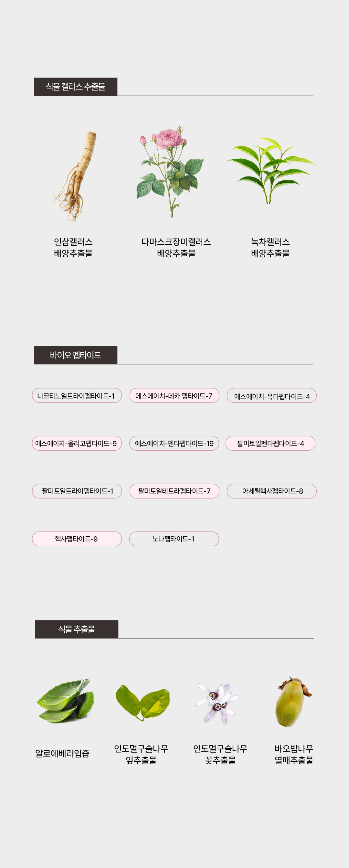Viewport: 349px width, 868px height.
Task: Click the 바오밥나무 열매추출물 label
Action: pyautogui.click(x=294, y=755)
